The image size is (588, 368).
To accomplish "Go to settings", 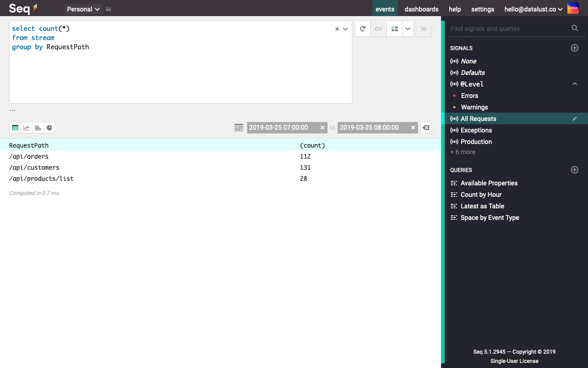I will pos(483,9).
